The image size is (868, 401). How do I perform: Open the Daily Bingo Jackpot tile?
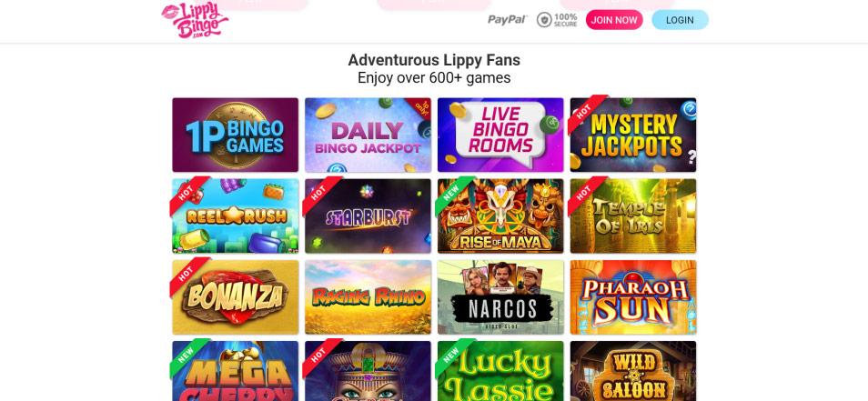(x=368, y=135)
